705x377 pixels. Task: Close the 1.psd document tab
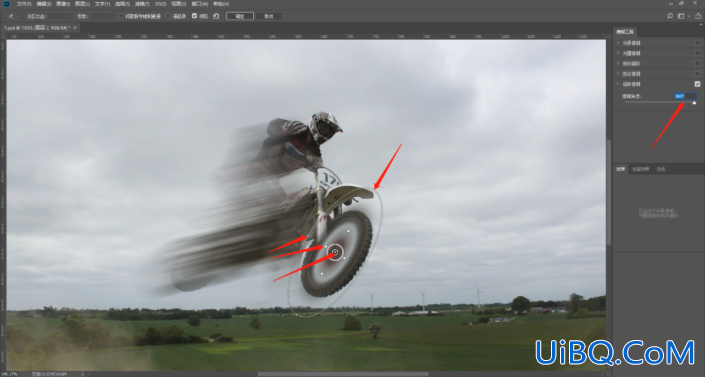tap(75, 28)
